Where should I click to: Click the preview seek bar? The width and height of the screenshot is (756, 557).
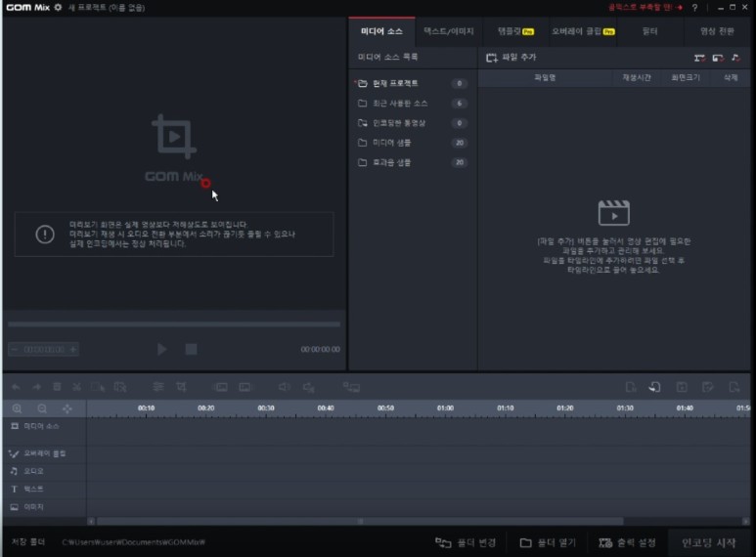(x=173, y=324)
